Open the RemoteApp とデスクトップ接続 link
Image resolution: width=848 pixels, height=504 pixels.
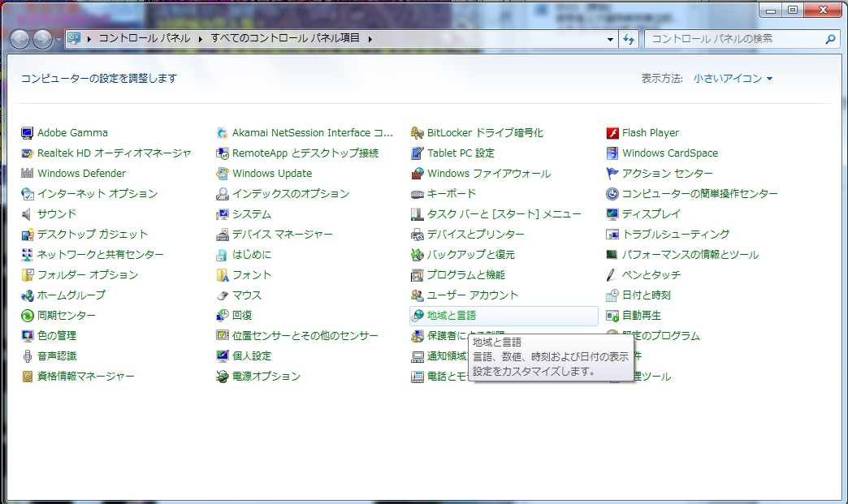305,153
